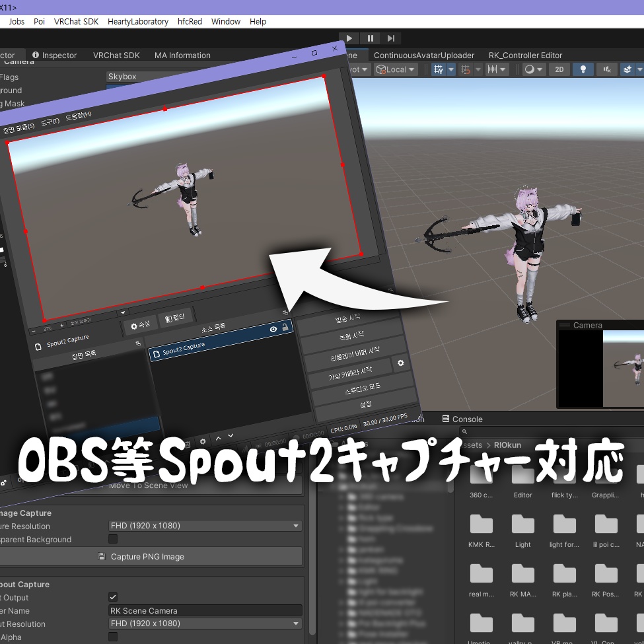Click OBS 속성 properties gear button
Viewport: 644px width, 644px height.
point(140,325)
